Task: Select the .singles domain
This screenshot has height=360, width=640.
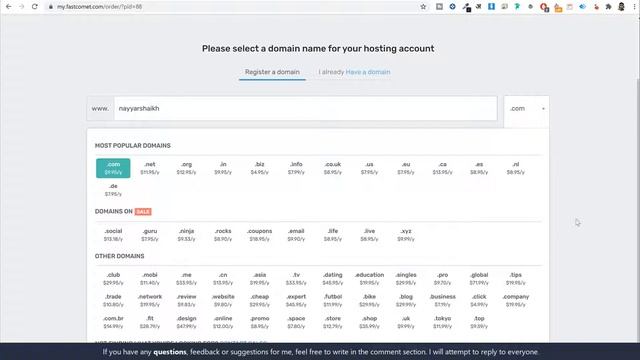Action: pos(406,279)
